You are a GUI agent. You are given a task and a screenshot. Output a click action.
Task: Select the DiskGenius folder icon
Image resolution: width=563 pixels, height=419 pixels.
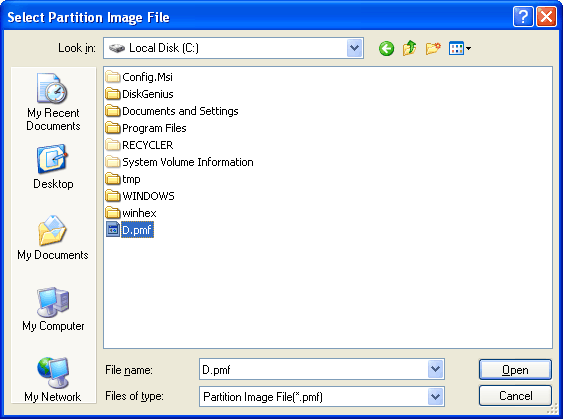113,94
